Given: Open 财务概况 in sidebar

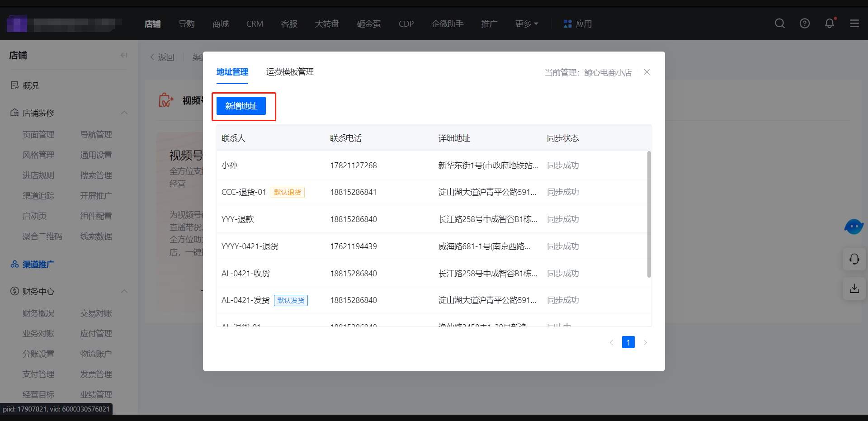Looking at the screenshot, I should (x=38, y=313).
